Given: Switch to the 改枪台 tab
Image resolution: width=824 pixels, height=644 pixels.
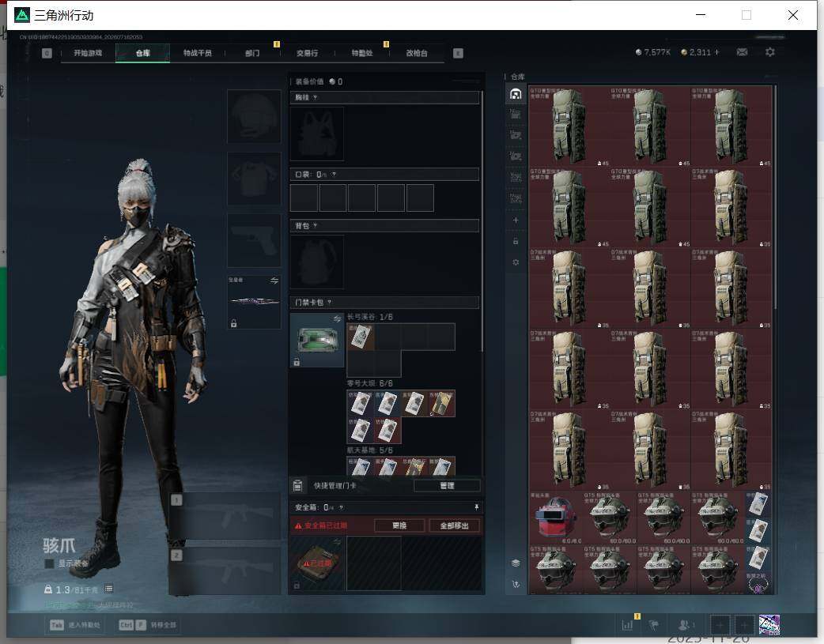Looking at the screenshot, I should [x=417, y=53].
